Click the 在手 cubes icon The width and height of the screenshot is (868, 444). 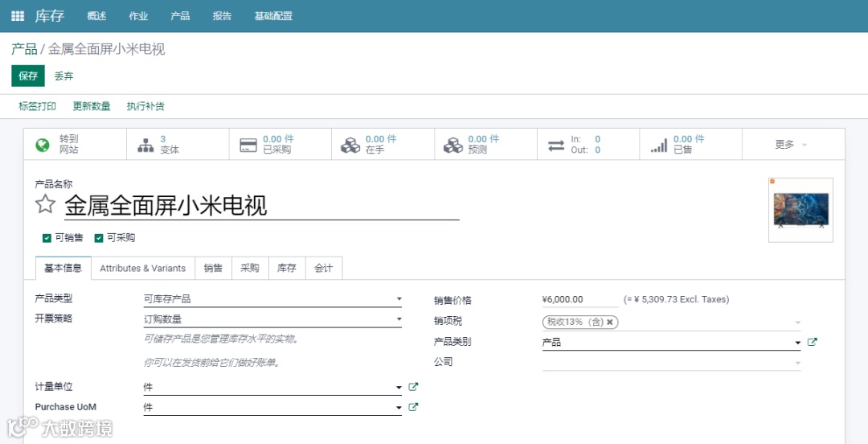[350, 146]
